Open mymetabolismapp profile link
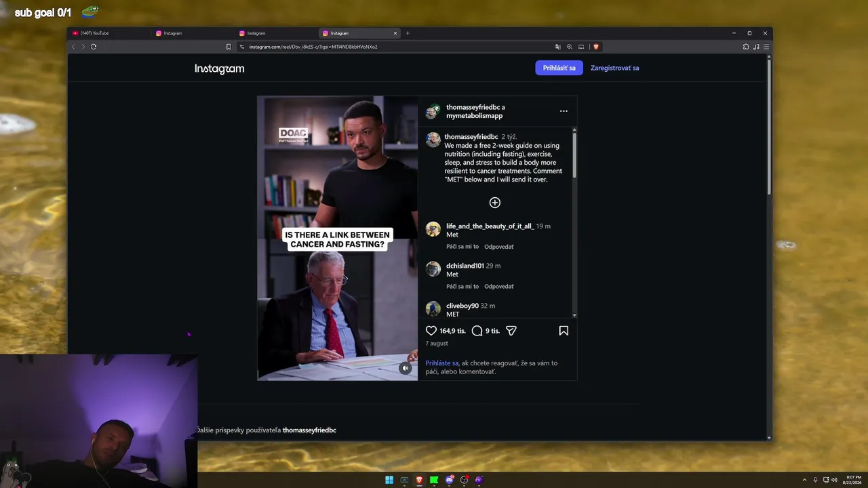Screen dimensions: 868x488 [474, 116]
